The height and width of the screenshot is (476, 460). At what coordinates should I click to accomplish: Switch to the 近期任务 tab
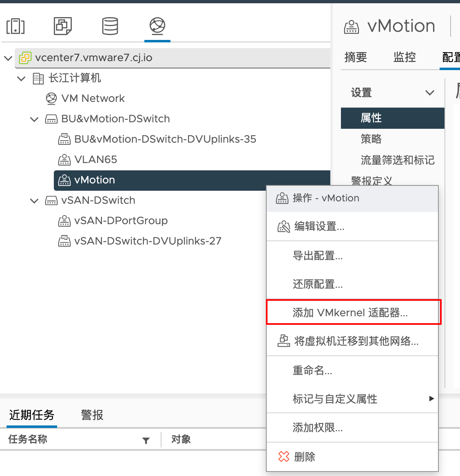31,415
